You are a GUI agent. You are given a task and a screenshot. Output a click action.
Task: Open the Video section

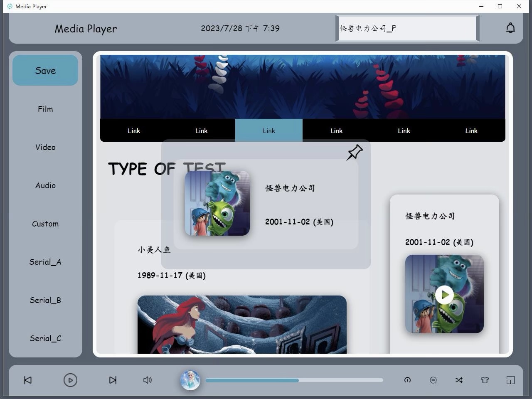tap(45, 147)
